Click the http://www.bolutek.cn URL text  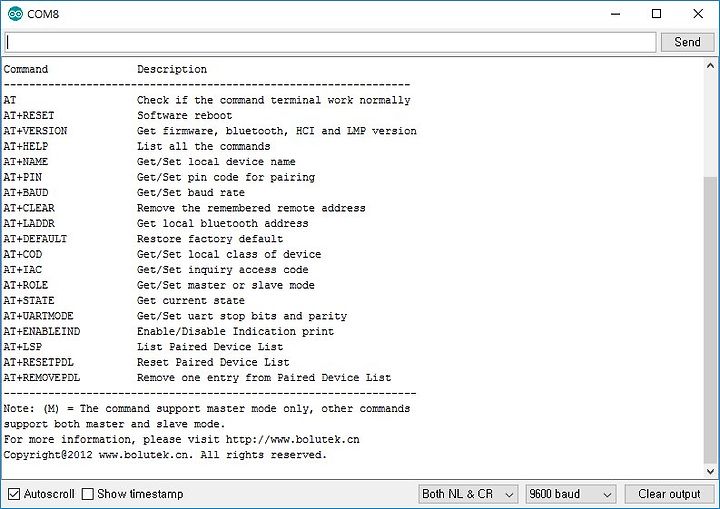click(x=293, y=439)
